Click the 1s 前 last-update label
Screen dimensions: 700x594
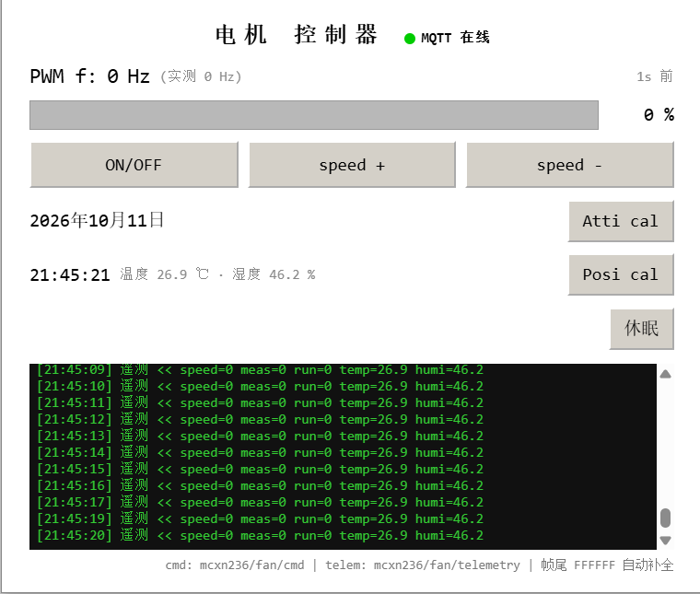[x=655, y=76]
